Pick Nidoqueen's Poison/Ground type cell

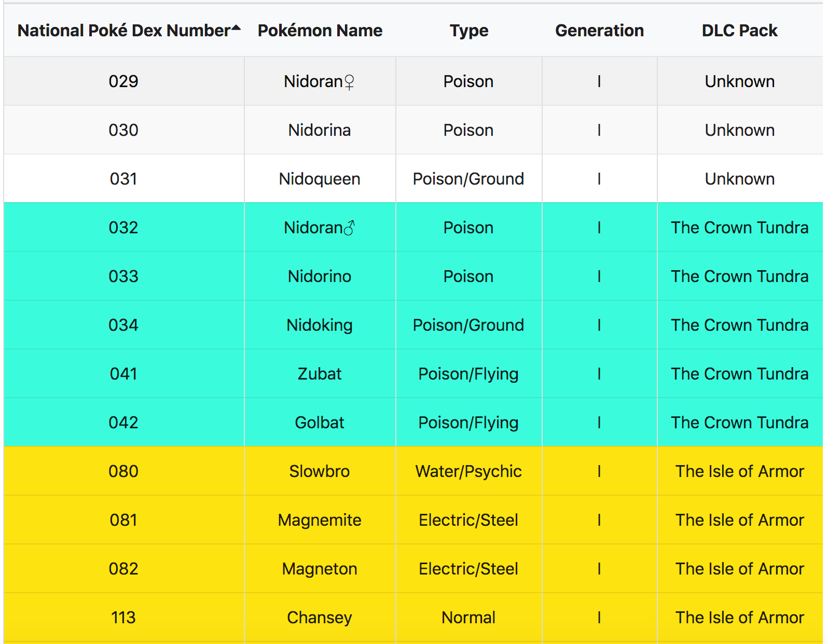468,179
